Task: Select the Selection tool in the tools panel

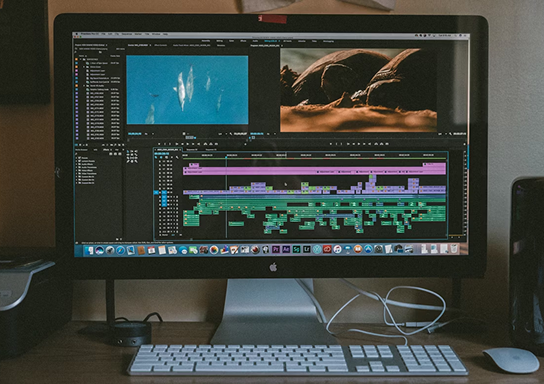Action: pos(128,152)
